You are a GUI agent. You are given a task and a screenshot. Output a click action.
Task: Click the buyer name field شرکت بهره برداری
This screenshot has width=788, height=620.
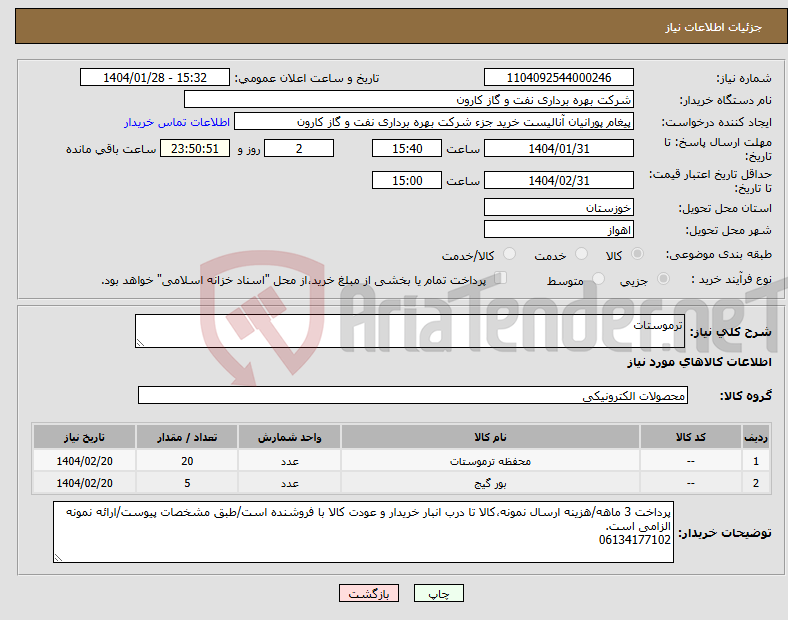point(409,99)
